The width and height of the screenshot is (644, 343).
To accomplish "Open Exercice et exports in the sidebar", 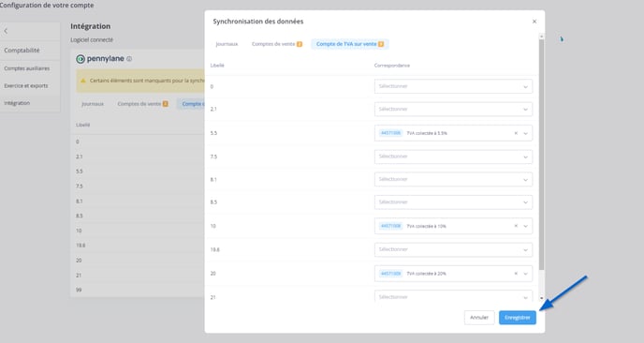I will (26, 85).
